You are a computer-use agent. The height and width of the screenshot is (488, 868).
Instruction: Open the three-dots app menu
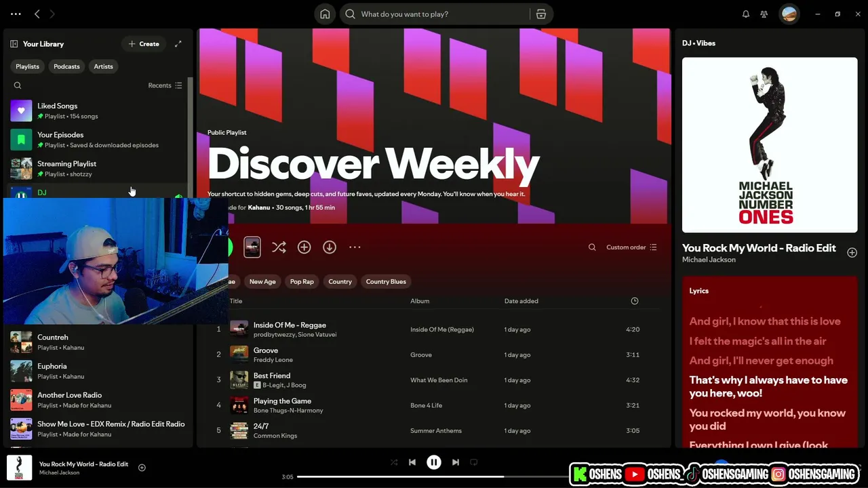[16, 14]
